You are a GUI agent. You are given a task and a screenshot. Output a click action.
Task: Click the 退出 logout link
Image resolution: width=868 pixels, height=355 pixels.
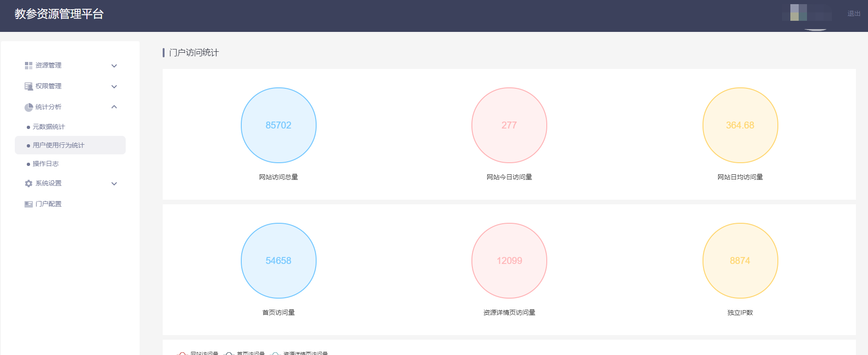coord(854,13)
